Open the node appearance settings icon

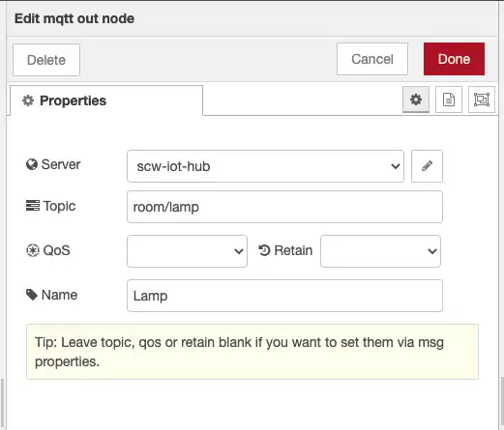coord(482,100)
